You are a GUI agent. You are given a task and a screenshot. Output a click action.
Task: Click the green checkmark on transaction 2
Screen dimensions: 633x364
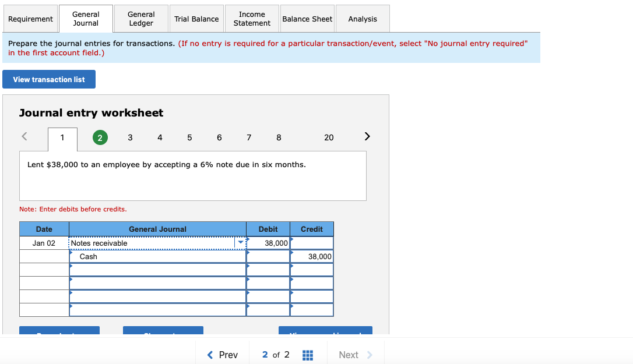(x=100, y=137)
